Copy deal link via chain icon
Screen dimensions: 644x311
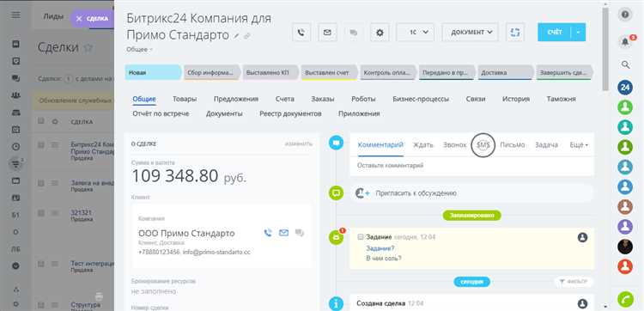tap(246, 36)
